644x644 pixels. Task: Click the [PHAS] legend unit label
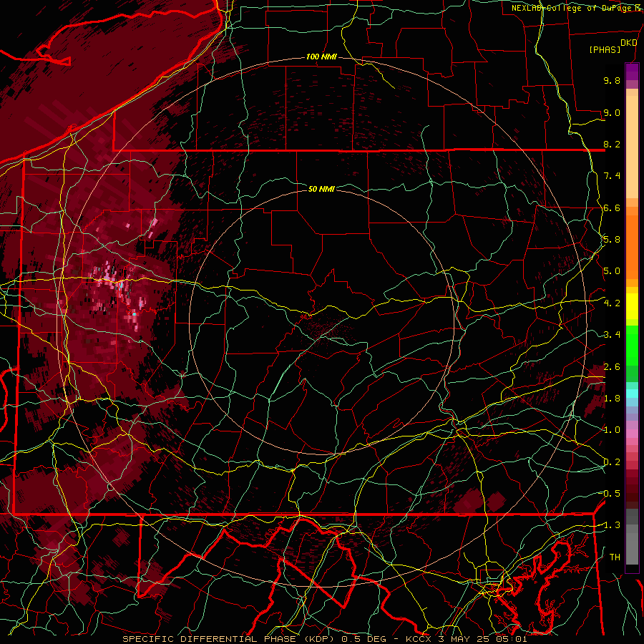tap(605, 49)
